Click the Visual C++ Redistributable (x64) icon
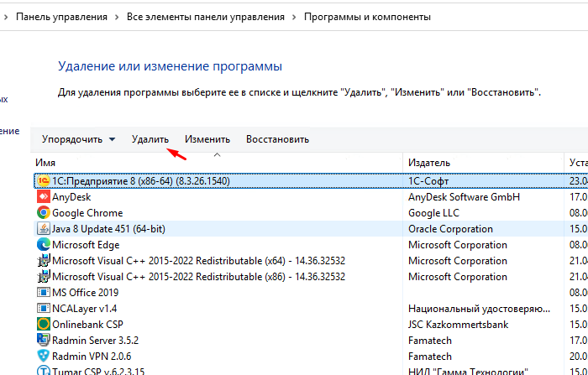Image resolution: width=588 pixels, height=375 pixels. tap(44, 260)
